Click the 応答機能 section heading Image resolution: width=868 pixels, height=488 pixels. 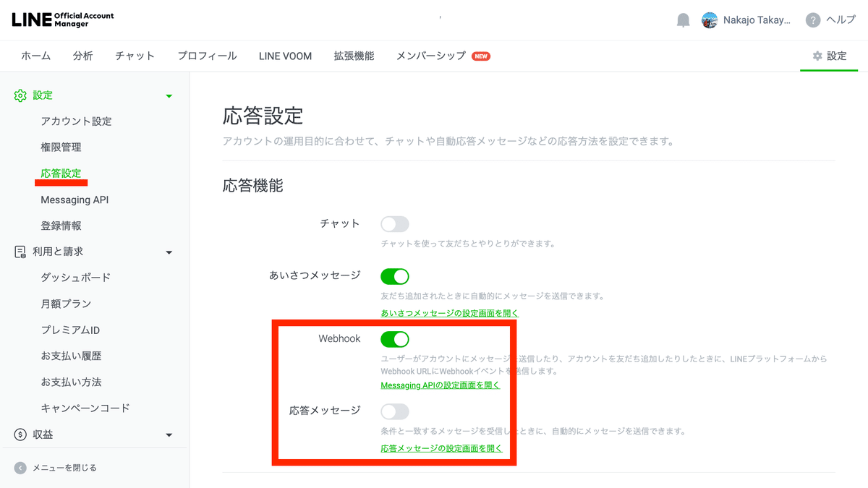tap(253, 186)
